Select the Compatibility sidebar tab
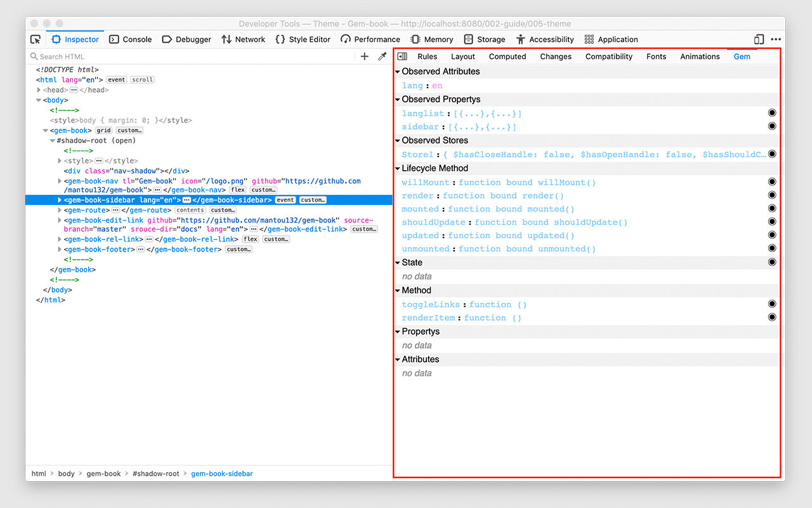812x508 pixels. 609,57
